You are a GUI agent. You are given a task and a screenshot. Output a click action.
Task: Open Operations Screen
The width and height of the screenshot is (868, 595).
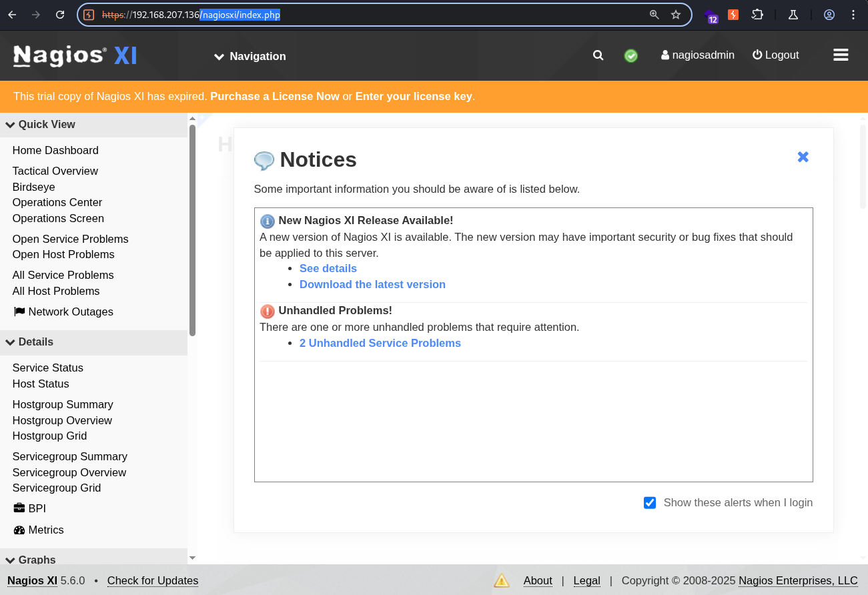[58, 218]
